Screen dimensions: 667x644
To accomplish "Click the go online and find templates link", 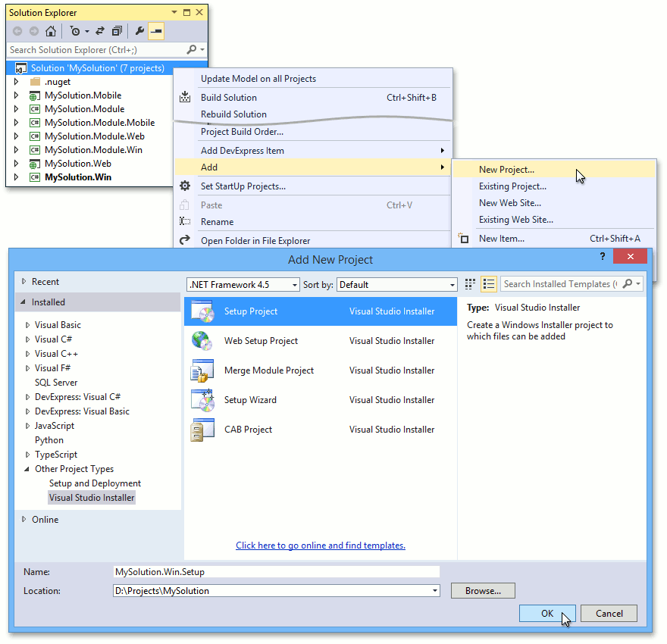I will tap(321, 546).
